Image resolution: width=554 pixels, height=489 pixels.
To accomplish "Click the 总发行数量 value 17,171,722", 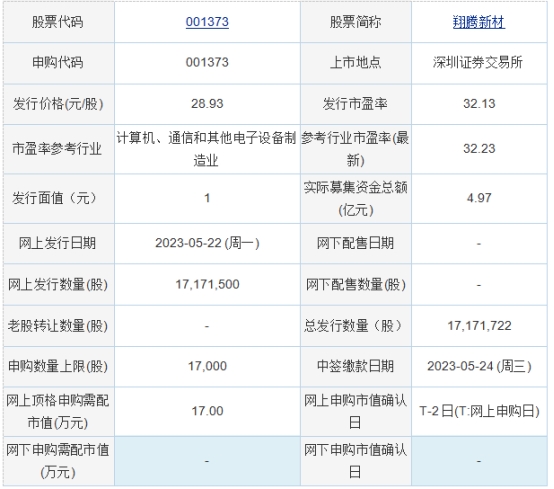I will click(x=479, y=326).
